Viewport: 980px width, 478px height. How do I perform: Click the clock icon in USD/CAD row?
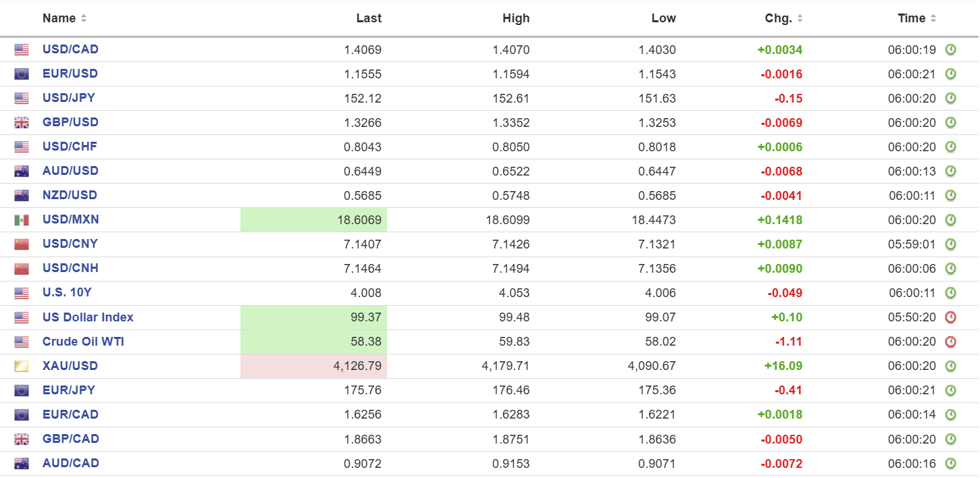(950, 49)
